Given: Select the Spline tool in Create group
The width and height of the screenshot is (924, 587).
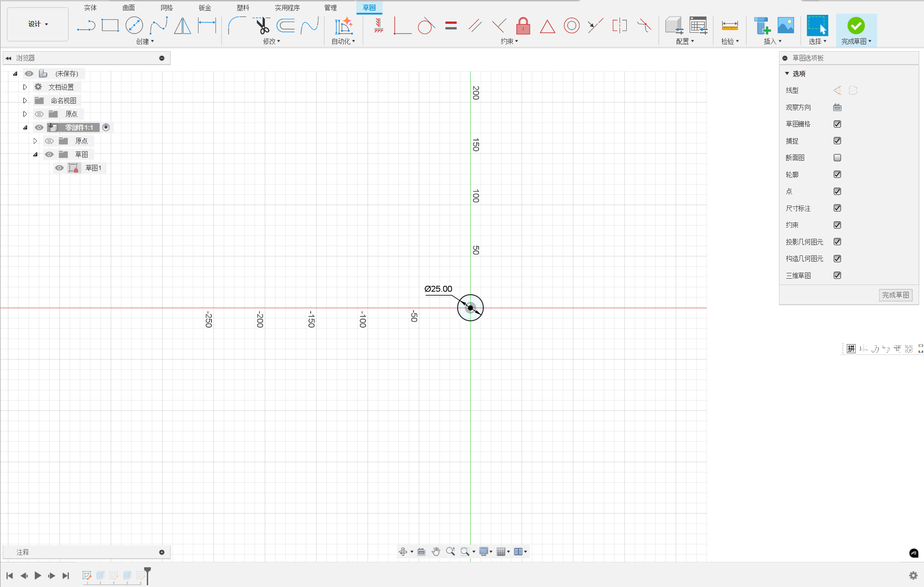Looking at the screenshot, I should [158, 26].
